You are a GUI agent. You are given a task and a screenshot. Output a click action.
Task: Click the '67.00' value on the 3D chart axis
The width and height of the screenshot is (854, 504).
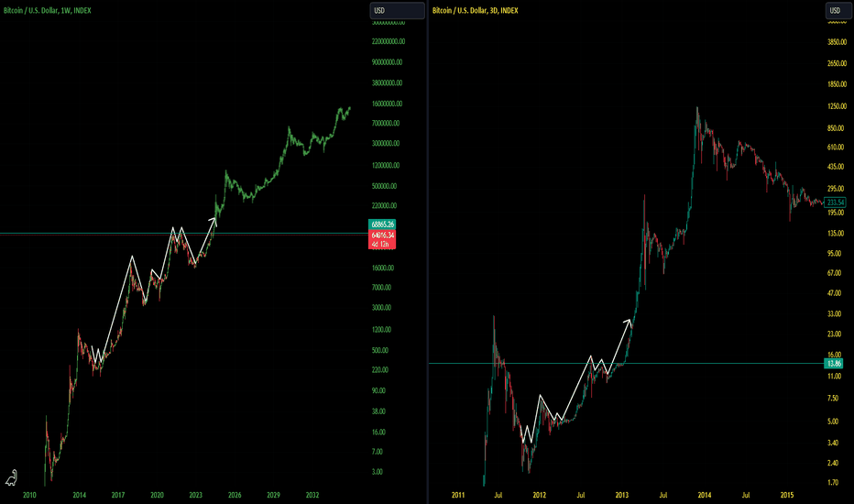coord(835,273)
